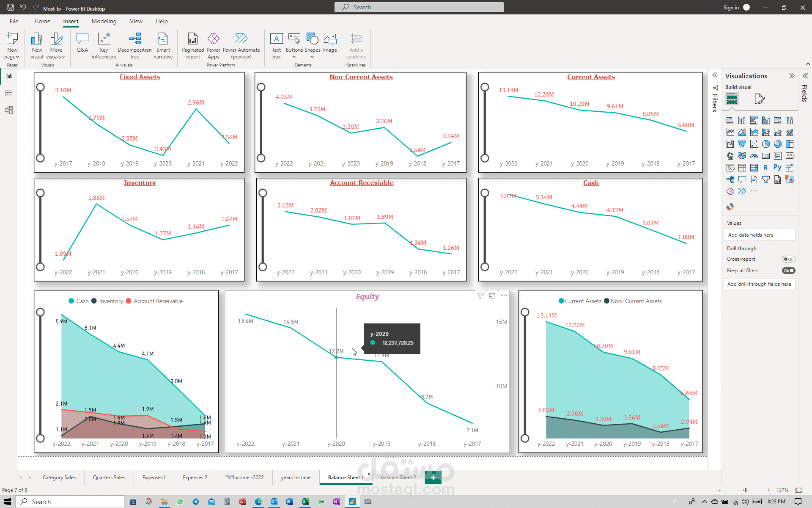
Task: Expand the collapsed Fields pane
Action: click(x=805, y=76)
